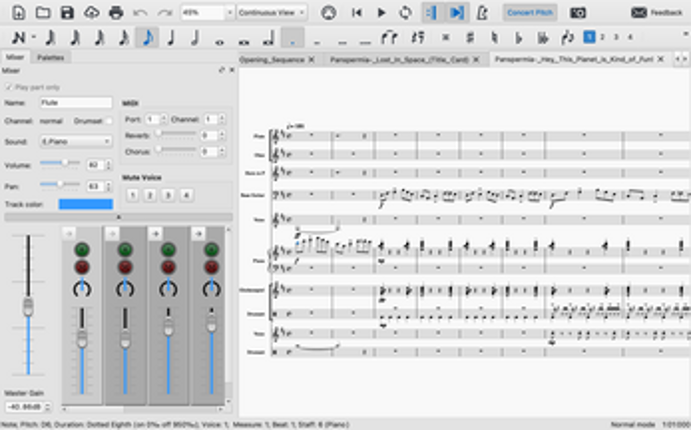The image size is (691, 430).
Task: Switch to the Palettes tab
Action: pyautogui.click(x=50, y=57)
